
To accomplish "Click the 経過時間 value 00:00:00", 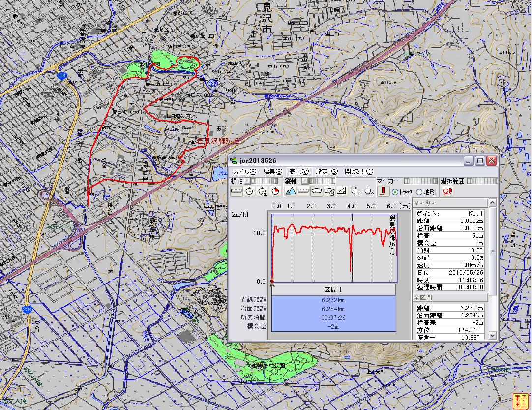I will tap(471, 287).
